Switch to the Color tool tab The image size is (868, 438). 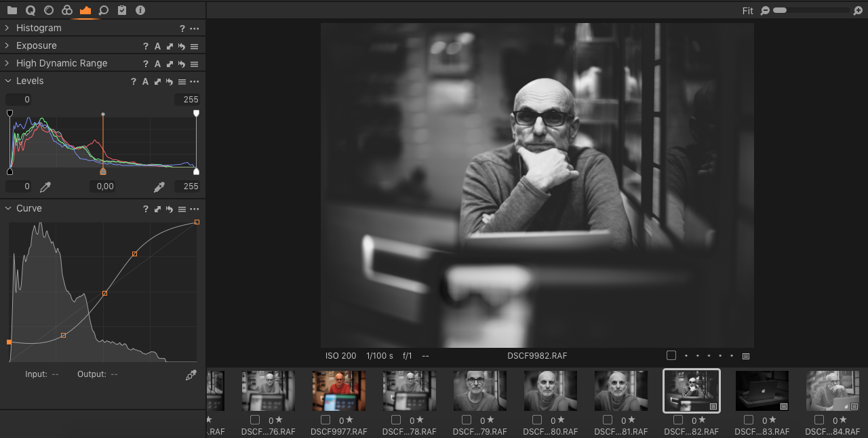click(66, 10)
